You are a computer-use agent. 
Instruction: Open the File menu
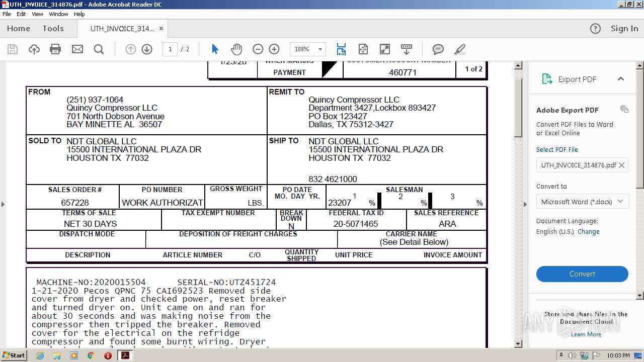click(7, 14)
